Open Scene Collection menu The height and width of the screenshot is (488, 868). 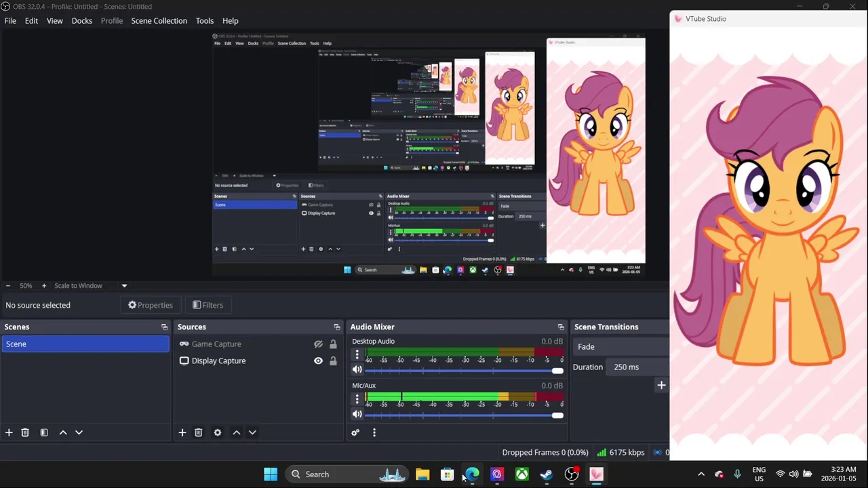159,21
